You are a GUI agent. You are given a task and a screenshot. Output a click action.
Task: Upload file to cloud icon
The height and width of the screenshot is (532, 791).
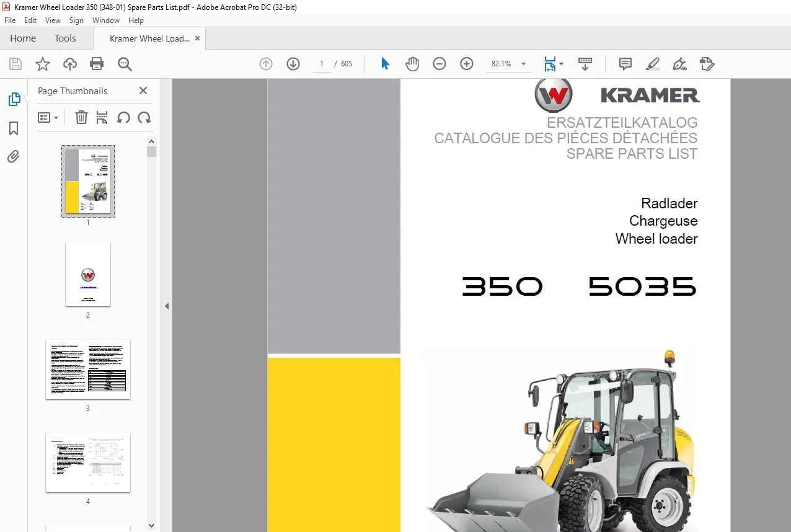pyautogui.click(x=70, y=64)
